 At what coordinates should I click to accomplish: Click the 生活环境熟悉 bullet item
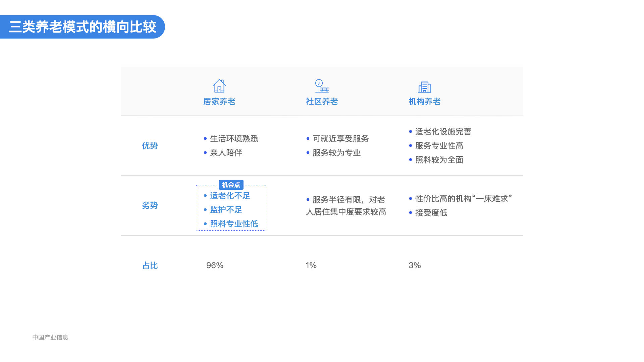(x=234, y=139)
